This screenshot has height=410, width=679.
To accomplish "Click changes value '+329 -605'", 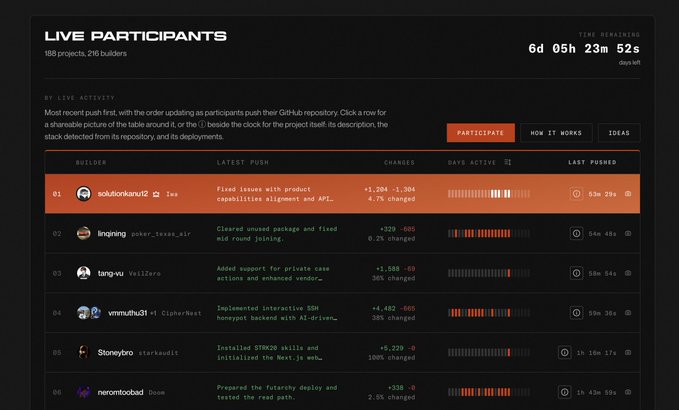I will (x=398, y=229).
